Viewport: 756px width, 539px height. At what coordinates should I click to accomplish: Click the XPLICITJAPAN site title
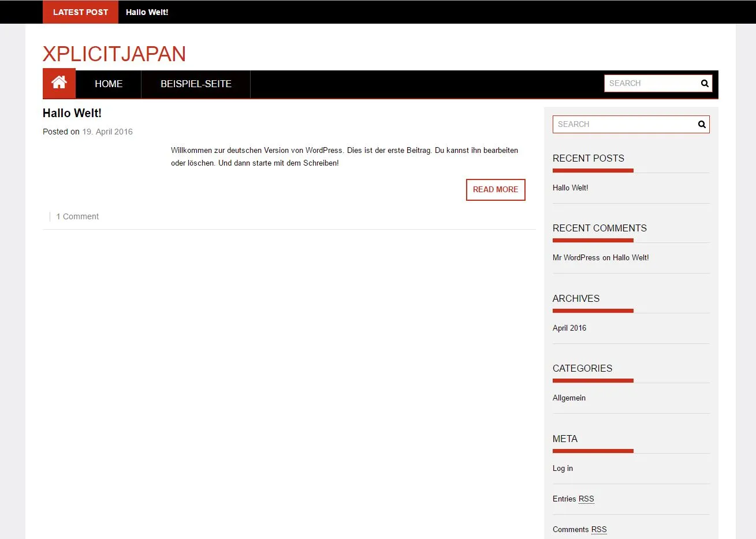tap(114, 54)
